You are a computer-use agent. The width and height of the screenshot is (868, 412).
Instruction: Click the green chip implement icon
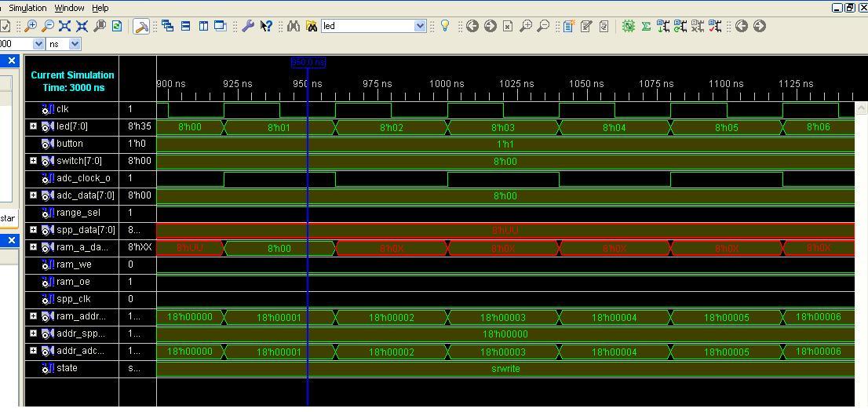tap(629, 26)
